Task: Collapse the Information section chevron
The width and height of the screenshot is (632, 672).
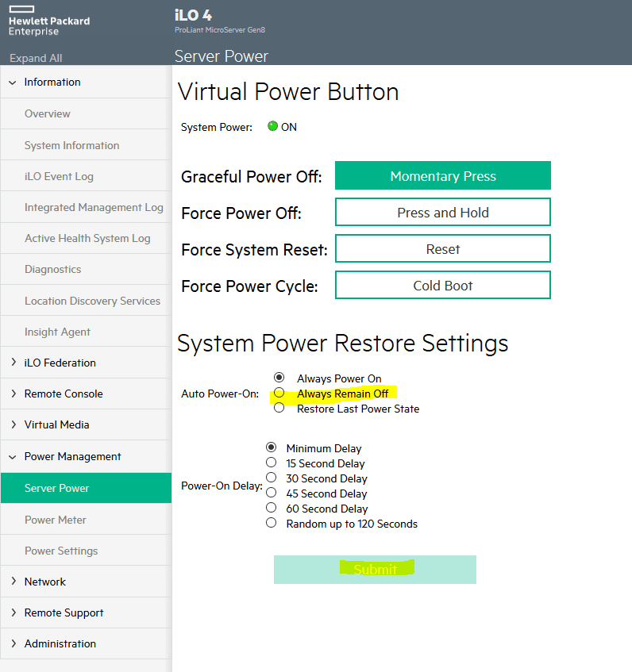Action: (x=13, y=83)
